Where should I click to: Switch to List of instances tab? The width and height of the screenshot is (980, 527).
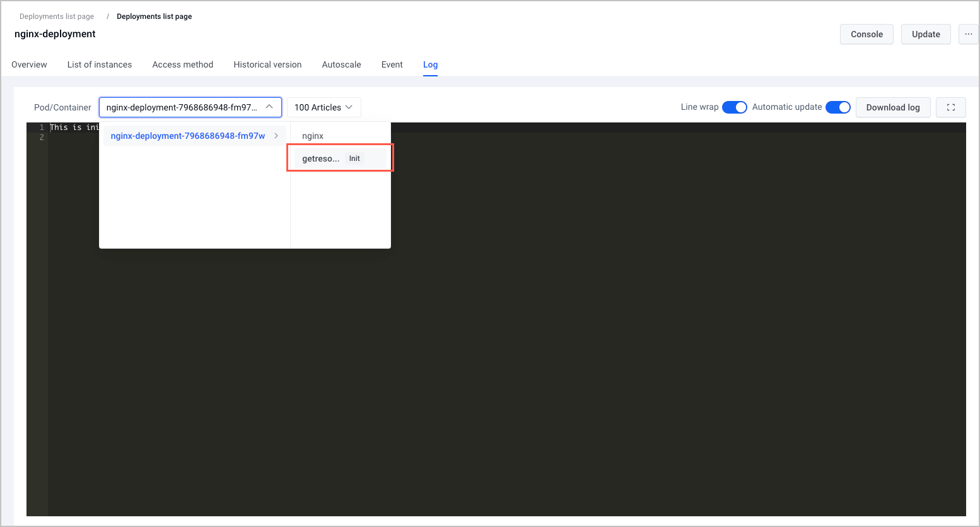pyautogui.click(x=100, y=64)
